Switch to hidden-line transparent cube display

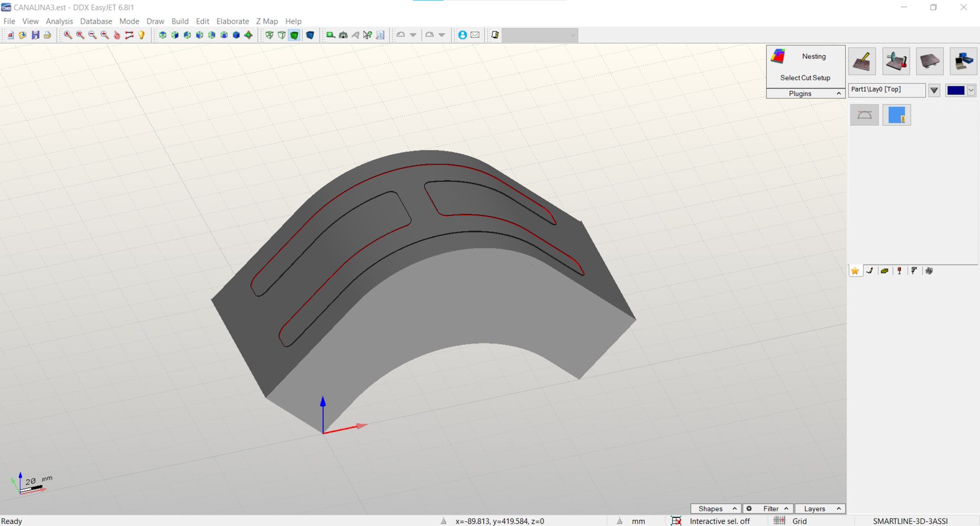(282, 35)
